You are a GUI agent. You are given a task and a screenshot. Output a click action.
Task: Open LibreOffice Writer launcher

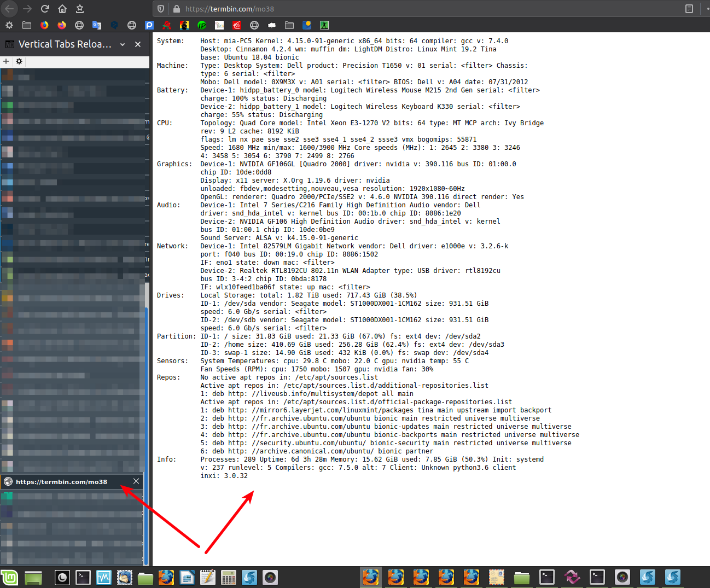pyautogui.click(x=187, y=578)
